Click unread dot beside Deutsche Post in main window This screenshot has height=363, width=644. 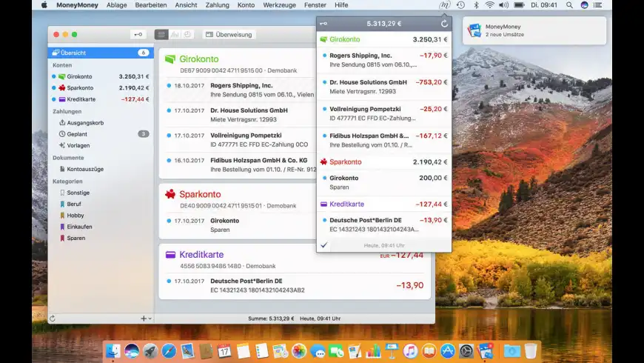pyautogui.click(x=169, y=281)
